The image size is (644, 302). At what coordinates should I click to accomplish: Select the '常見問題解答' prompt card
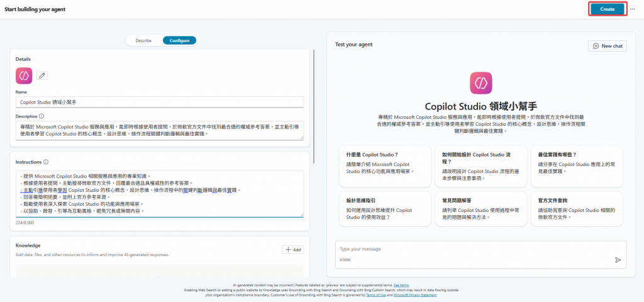click(x=480, y=208)
